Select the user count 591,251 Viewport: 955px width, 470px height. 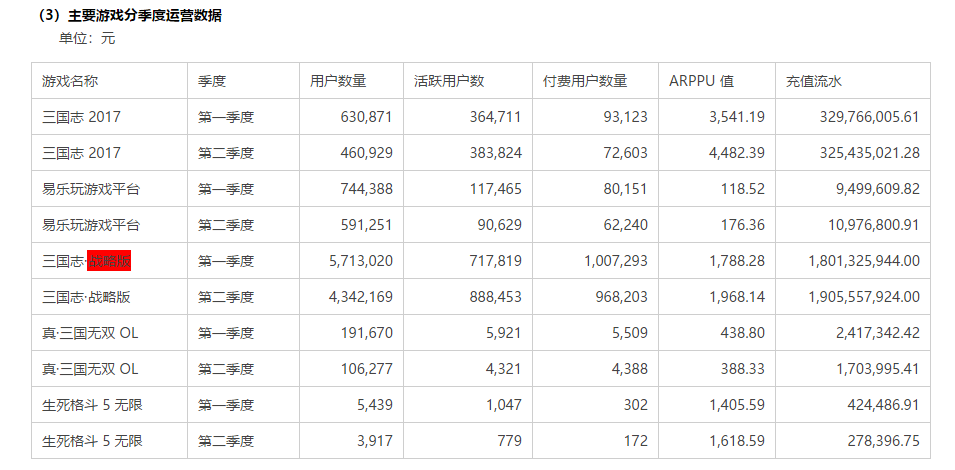(367, 225)
